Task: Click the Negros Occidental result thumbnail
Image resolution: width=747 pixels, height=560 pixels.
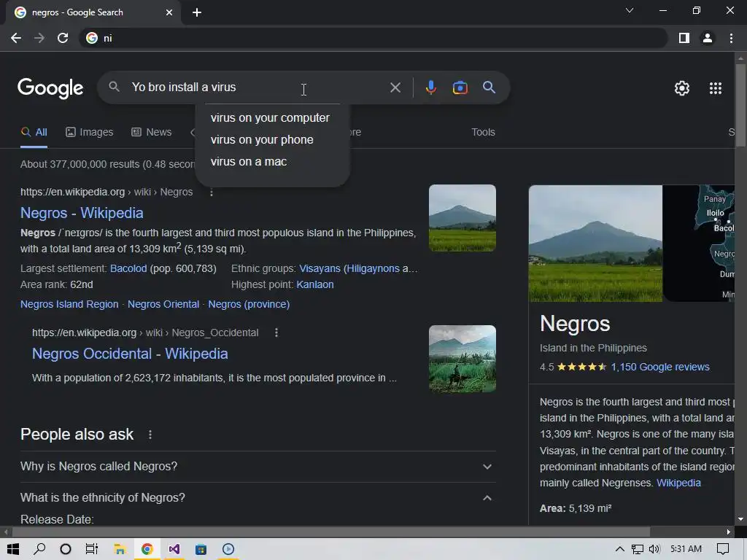Action: coord(462,359)
